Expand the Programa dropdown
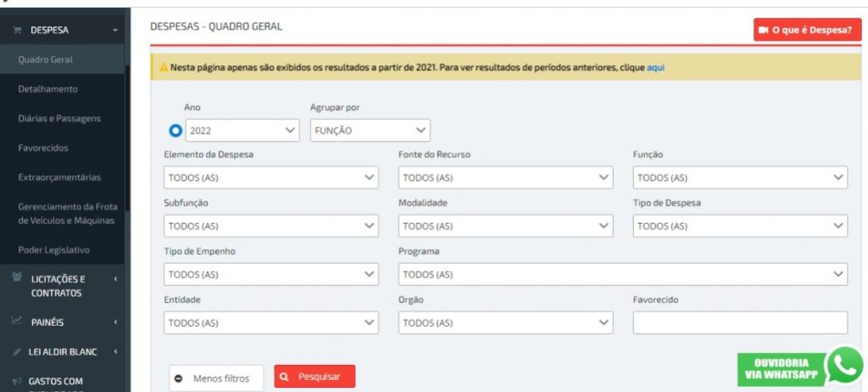This screenshot has width=868, height=392. pyautogui.click(x=622, y=274)
